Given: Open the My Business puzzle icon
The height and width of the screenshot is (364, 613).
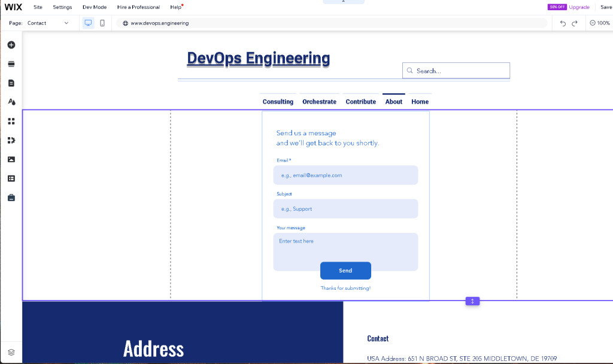Looking at the screenshot, I should pos(11,140).
